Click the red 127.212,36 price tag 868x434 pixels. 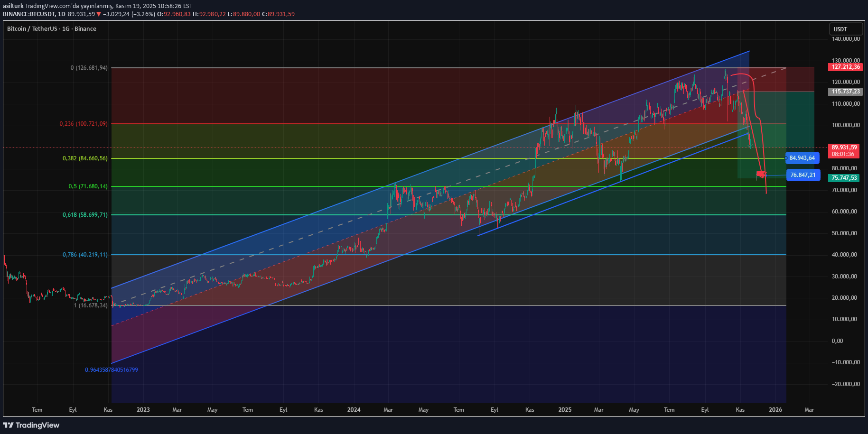846,67
